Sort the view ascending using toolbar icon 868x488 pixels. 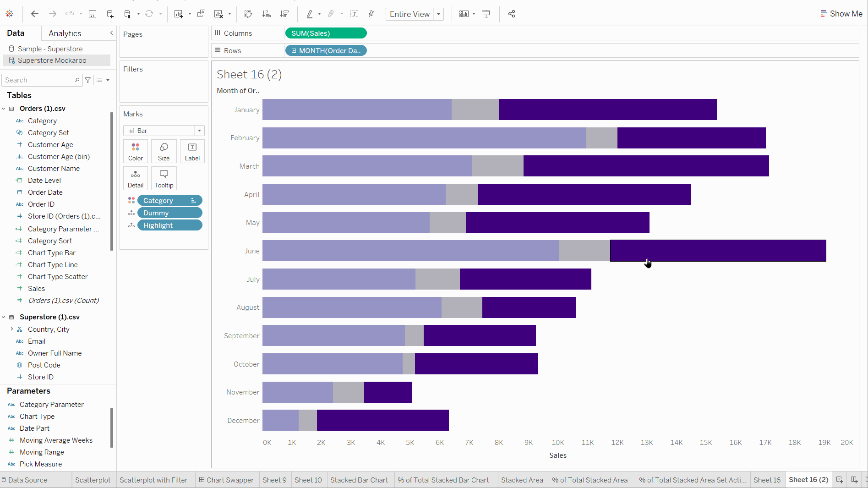(266, 14)
